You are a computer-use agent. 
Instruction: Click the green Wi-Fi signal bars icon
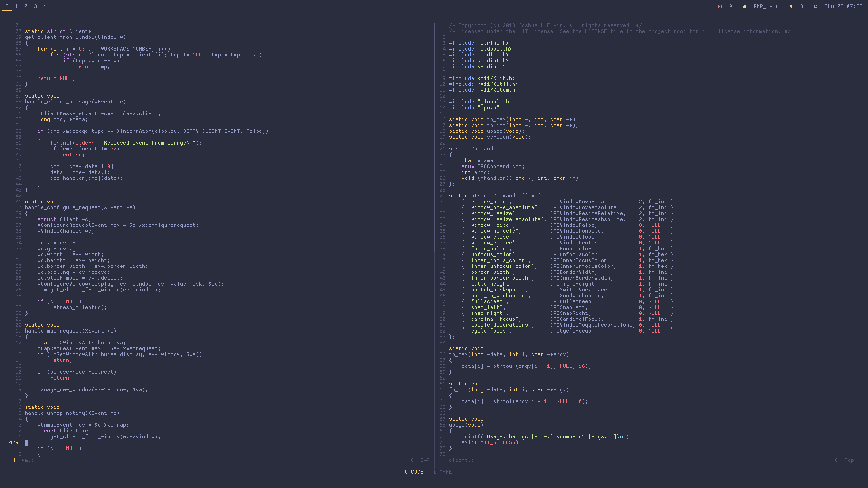tap(744, 6)
